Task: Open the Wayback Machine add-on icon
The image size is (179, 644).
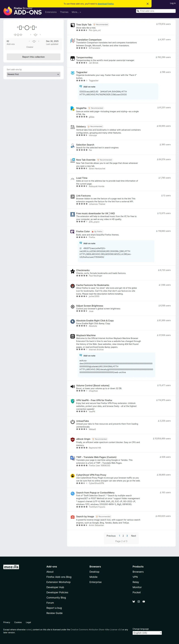Action: point(73,336)
